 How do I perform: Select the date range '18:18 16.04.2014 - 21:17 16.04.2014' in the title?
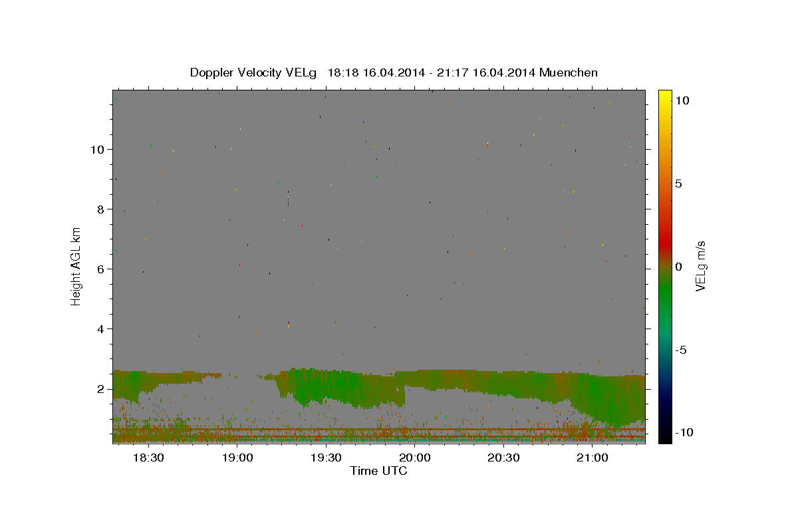coord(432,72)
